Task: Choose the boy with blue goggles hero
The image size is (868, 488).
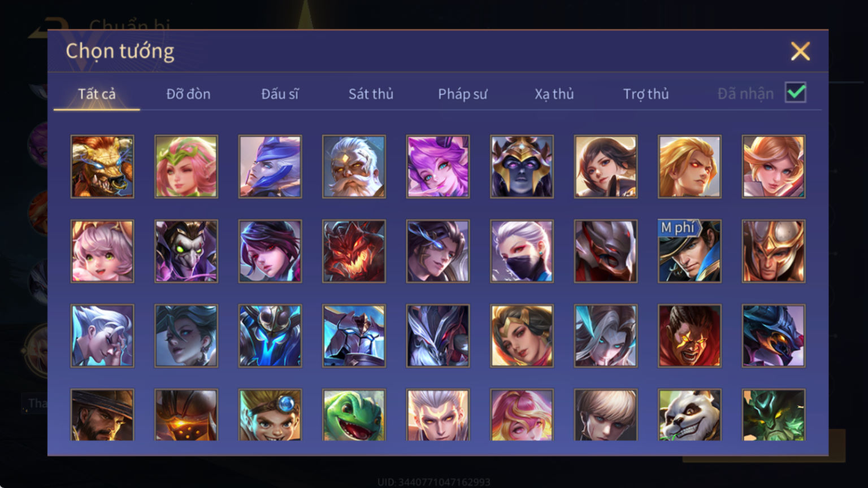Action: [x=270, y=415]
